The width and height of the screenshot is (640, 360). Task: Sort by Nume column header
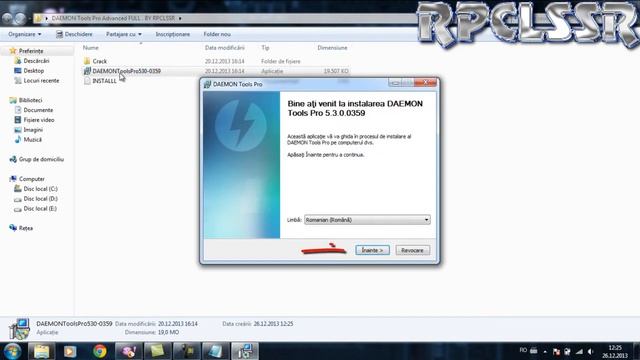click(90, 48)
